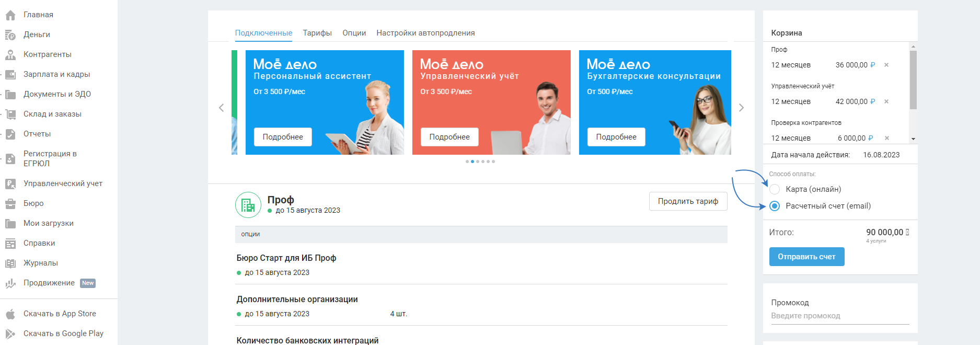The height and width of the screenshot is (345, 980).
Task: Click the Документы и ЭДО folder icon
Action: point(10,95)
